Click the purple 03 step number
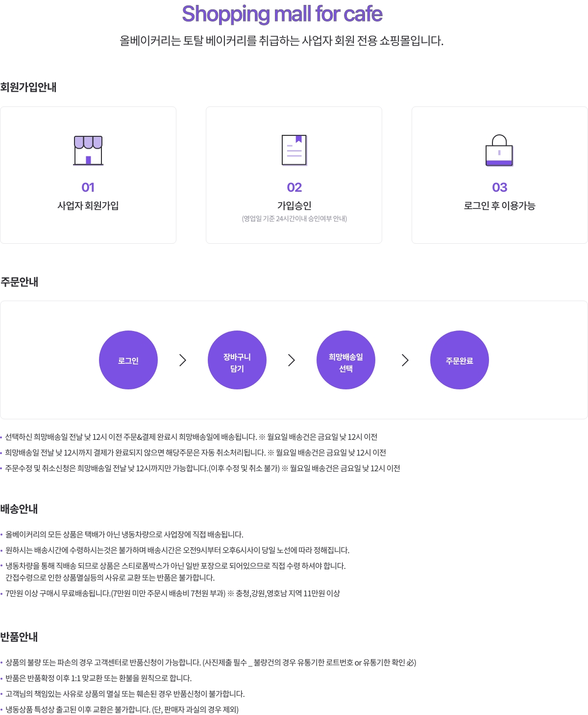 [x=499, y=187]
